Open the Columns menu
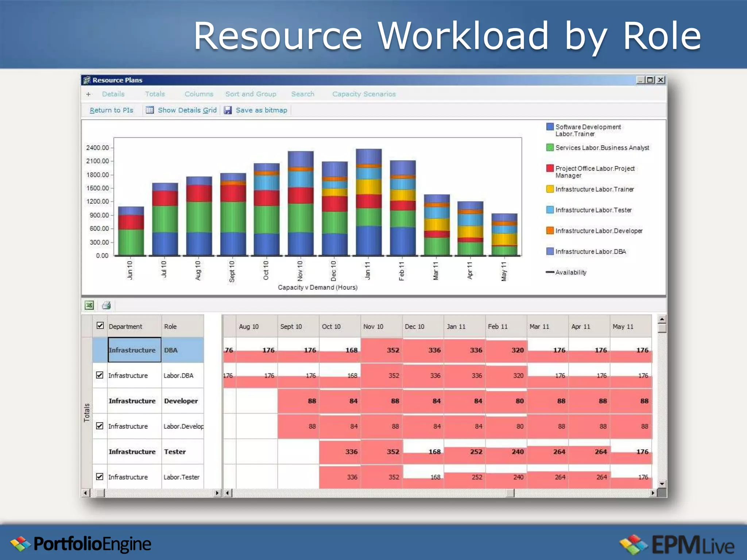The width and height of the screenshot is (747, 560). click(x=199, y=94)
